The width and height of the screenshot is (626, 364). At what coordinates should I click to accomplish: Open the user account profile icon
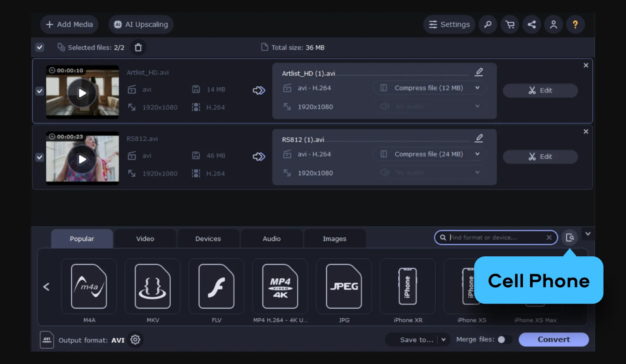coord(554,24)
